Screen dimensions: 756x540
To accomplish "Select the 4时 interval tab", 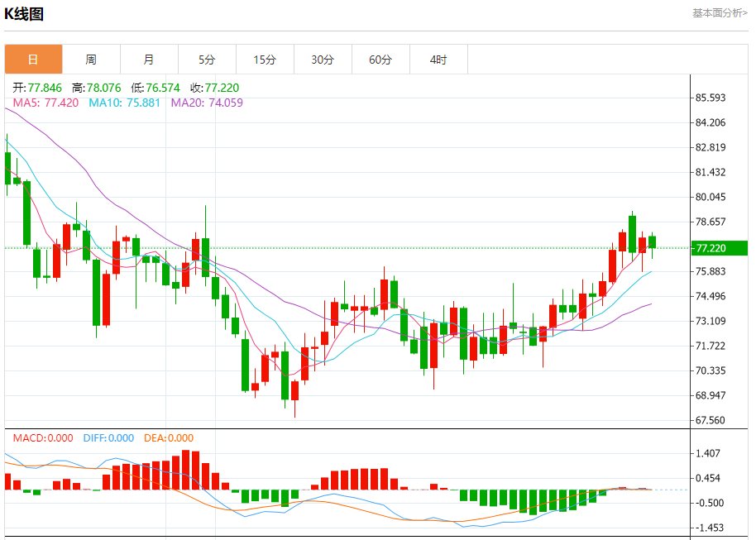I will tap(438, 60).
